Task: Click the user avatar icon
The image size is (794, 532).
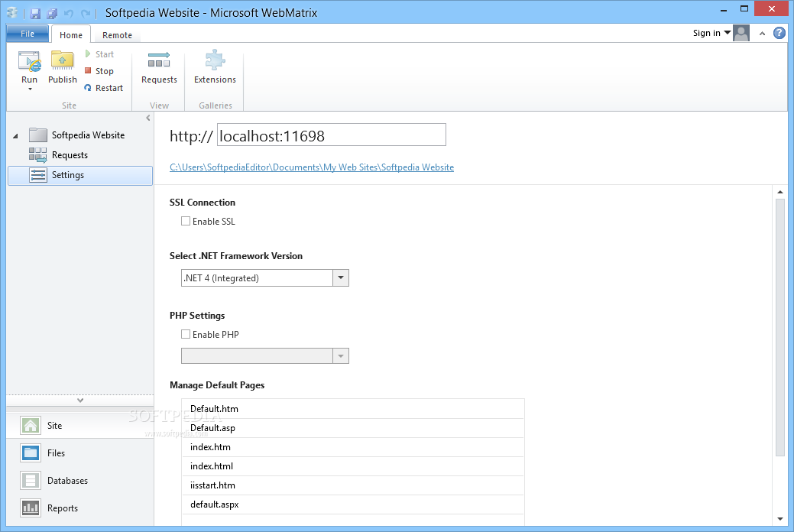Action: [741, 34]
